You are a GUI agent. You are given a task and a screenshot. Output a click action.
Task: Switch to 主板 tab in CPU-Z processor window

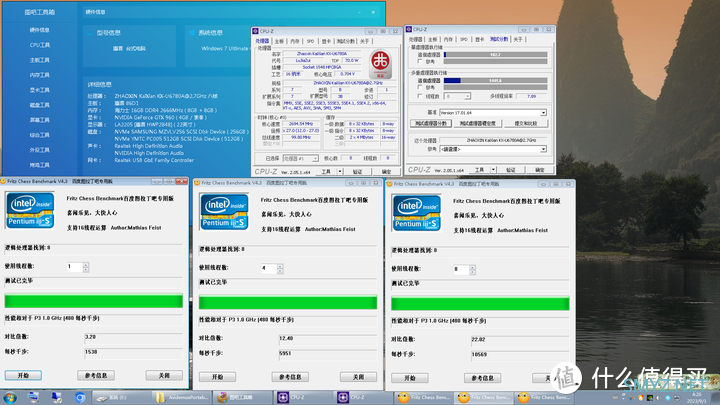pyautogui.click(x=279, y=41)
